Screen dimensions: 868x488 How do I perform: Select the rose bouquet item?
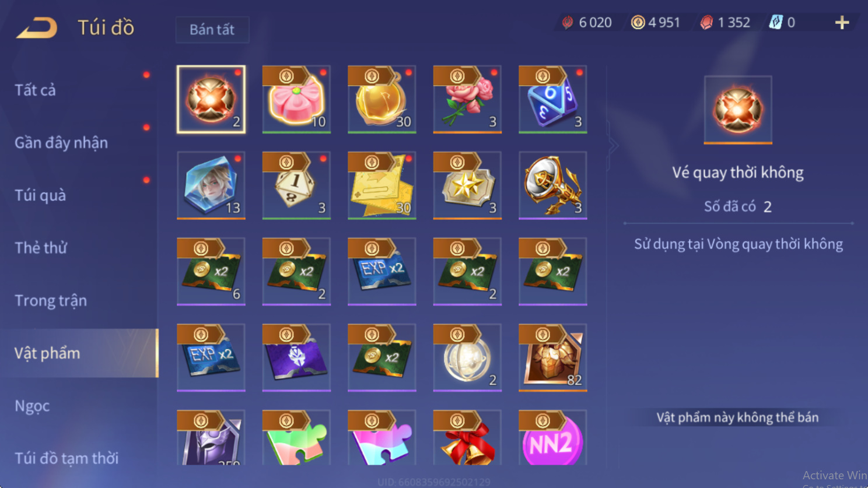467,99
